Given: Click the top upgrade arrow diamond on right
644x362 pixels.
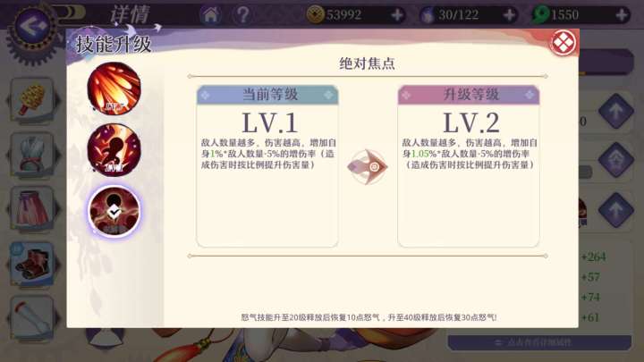Looking at the screenshot, I should [x=615, y=111].
